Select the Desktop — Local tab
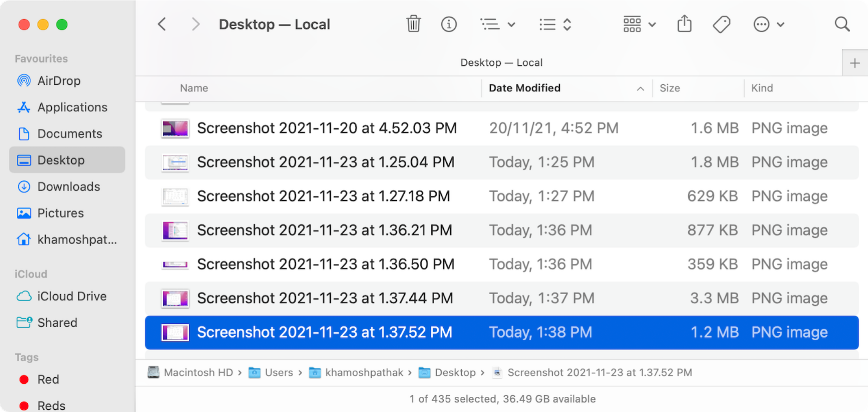 pos(502,63)
